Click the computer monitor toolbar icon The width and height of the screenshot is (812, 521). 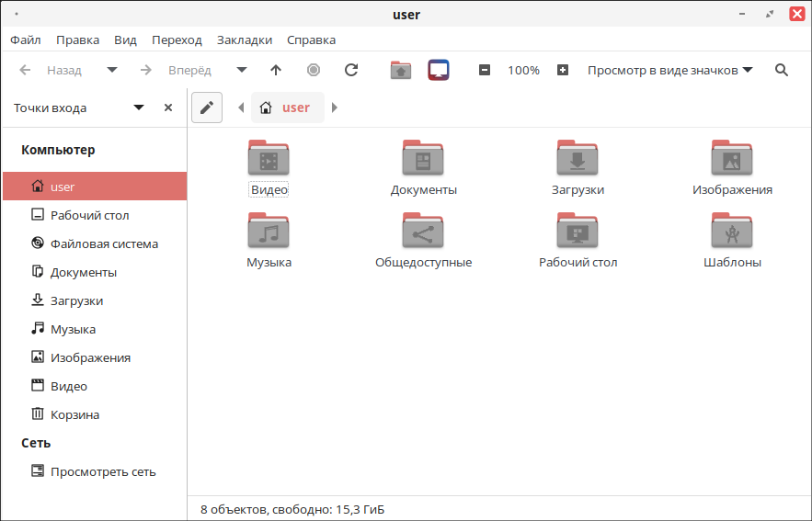tap(439, 70)
